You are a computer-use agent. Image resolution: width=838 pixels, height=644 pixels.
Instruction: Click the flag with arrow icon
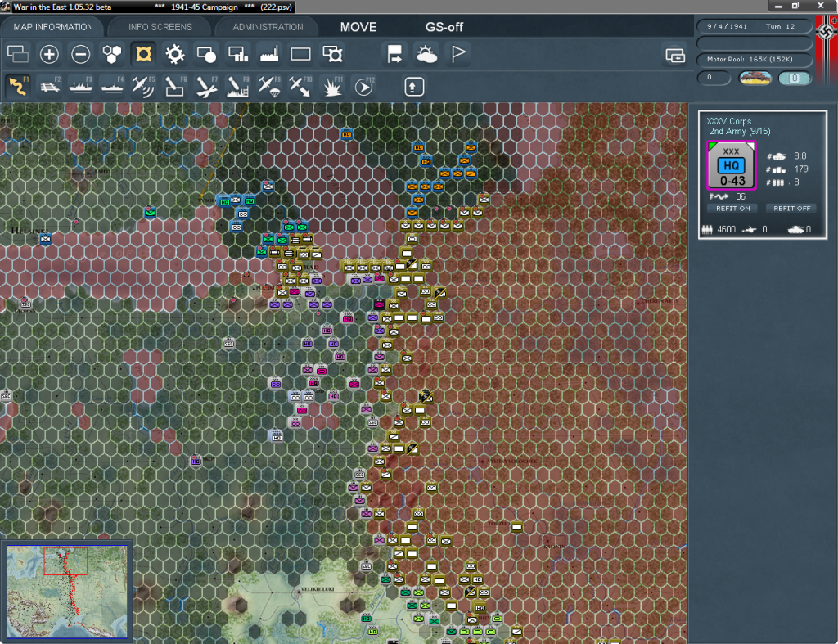395,54
